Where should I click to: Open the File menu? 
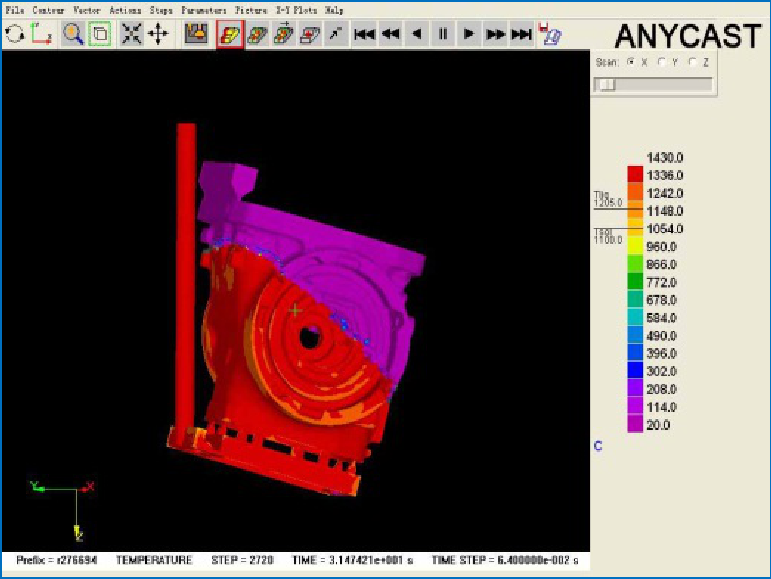pyautogui.click(x=15, y=9)
